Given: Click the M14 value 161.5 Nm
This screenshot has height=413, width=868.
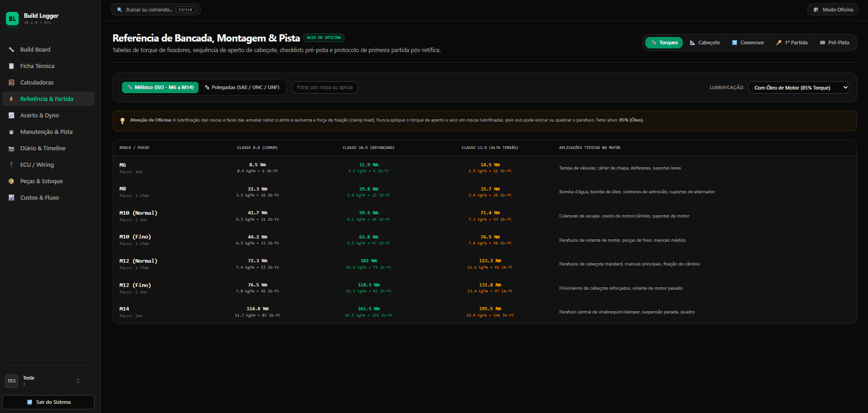Looking at the screenshot, I should pos(368,309).
